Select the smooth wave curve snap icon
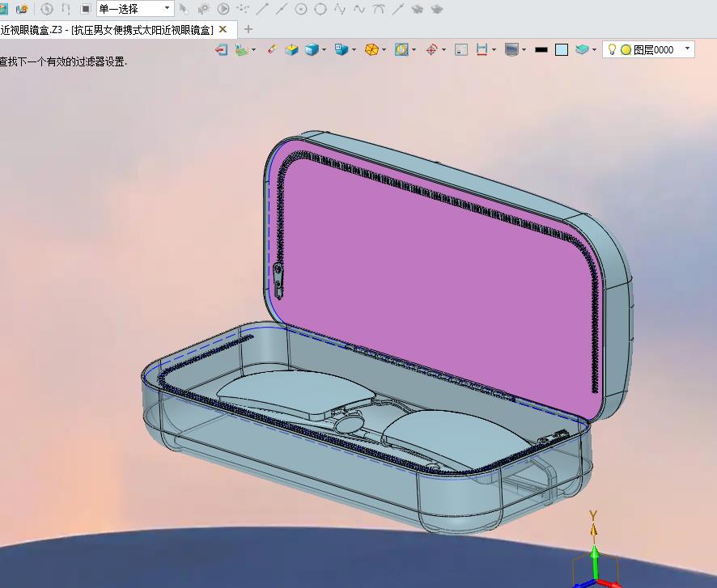The width and height of the screenshot is (717, 588). click(359, 9)
